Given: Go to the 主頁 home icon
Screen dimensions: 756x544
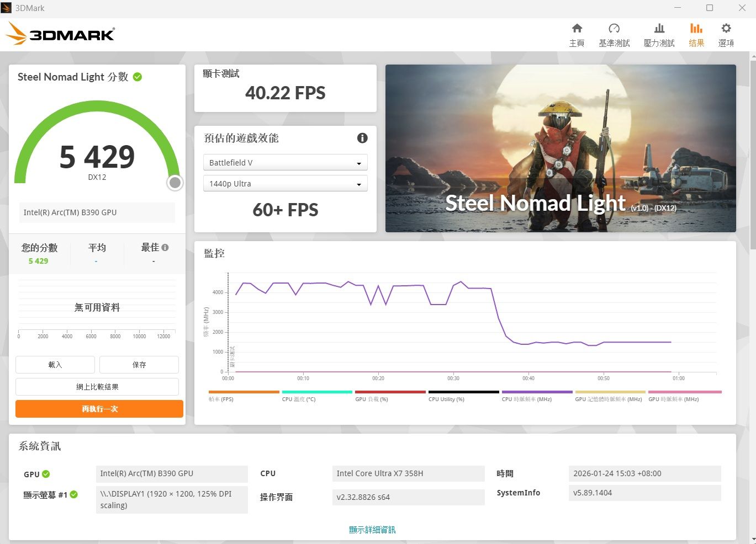Looking at the screenshot, I should 577,28.
